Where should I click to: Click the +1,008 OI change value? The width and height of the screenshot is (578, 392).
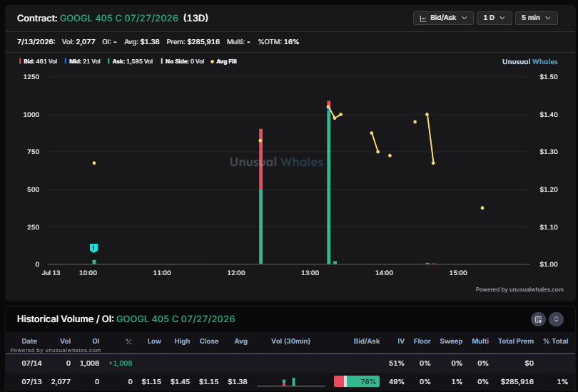tap(120, 363)
